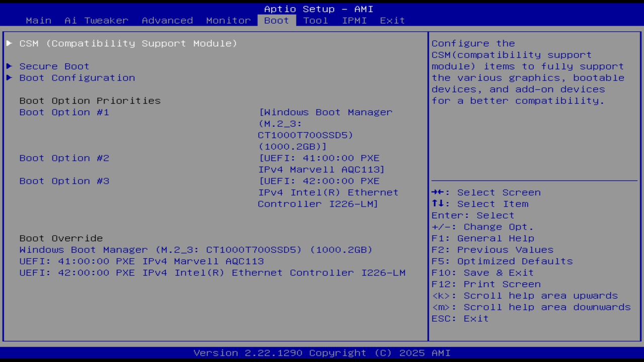Open the IPMI menu
This screenshot has width=644, height=362.
tap(354, 20)
